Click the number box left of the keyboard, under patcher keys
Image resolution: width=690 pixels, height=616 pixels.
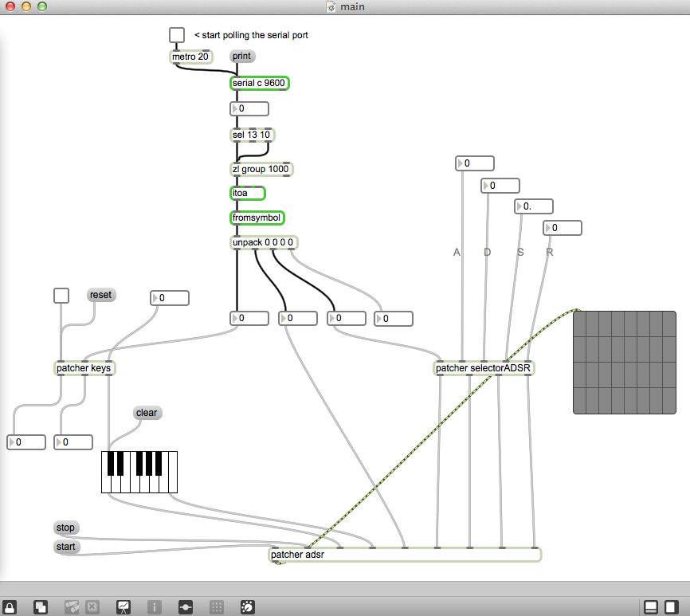click(x=73, y=442)
